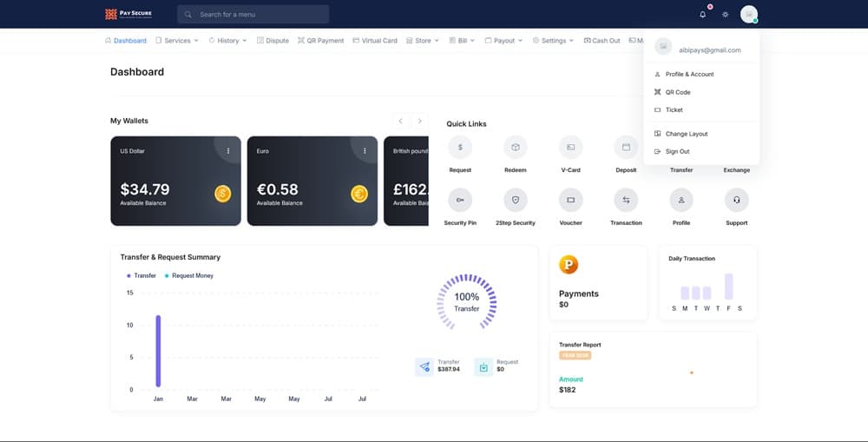Toggle the Request Money legend series
868x442 pixels.
(x=191, y=275)
